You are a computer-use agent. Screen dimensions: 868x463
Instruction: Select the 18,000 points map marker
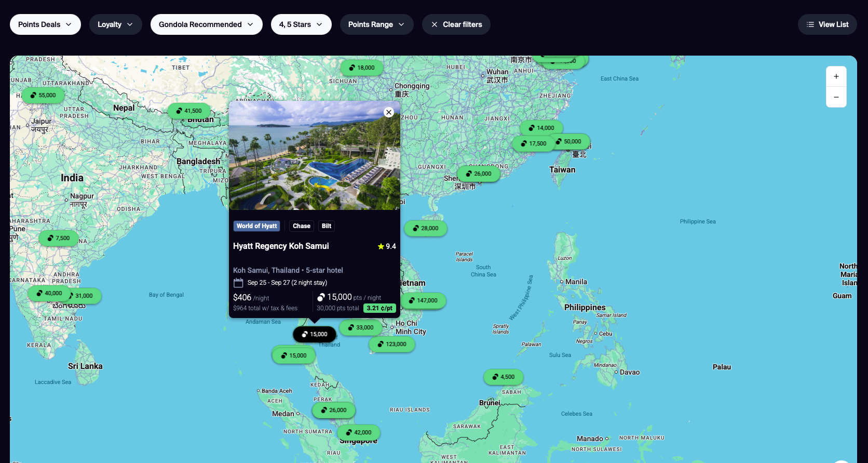click(362, 68)
